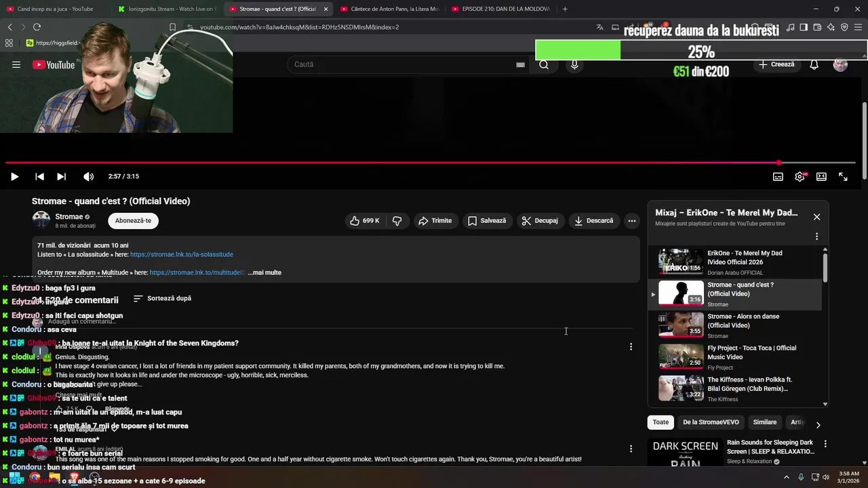
Task: Open more actions menu beside Descarcă
Action: click(632, 220)
